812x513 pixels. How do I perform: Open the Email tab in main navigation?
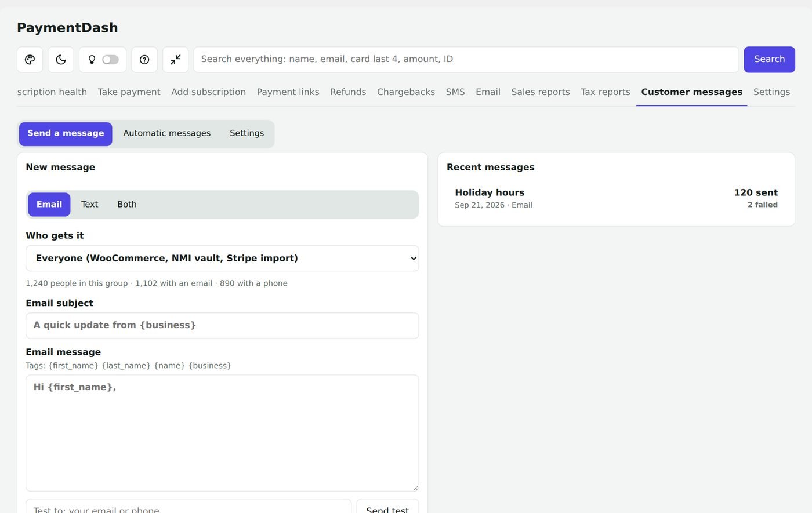point(488,92)
